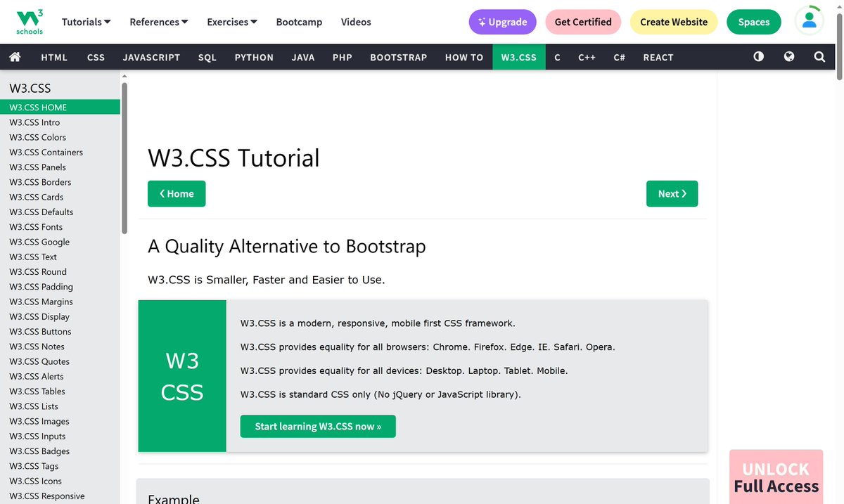This screenshot has width=844, height=504.
Task: Click the green Next button
Action: pyautogui.click(x=672, y=194)
